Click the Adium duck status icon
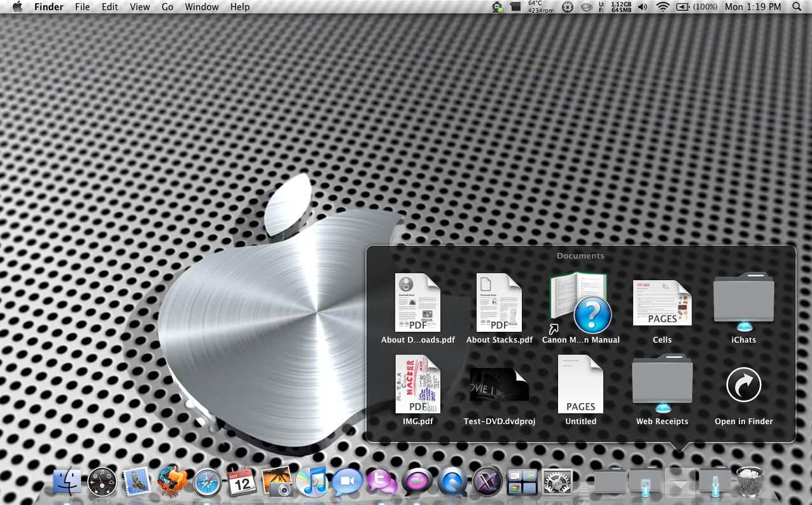This screenshot has height=505, width=812. coord(498,7)
